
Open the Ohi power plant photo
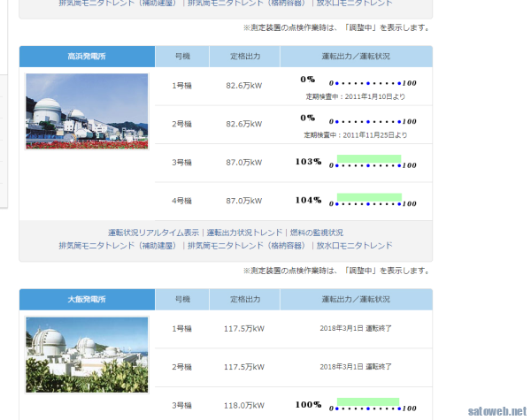pos(87,355)
